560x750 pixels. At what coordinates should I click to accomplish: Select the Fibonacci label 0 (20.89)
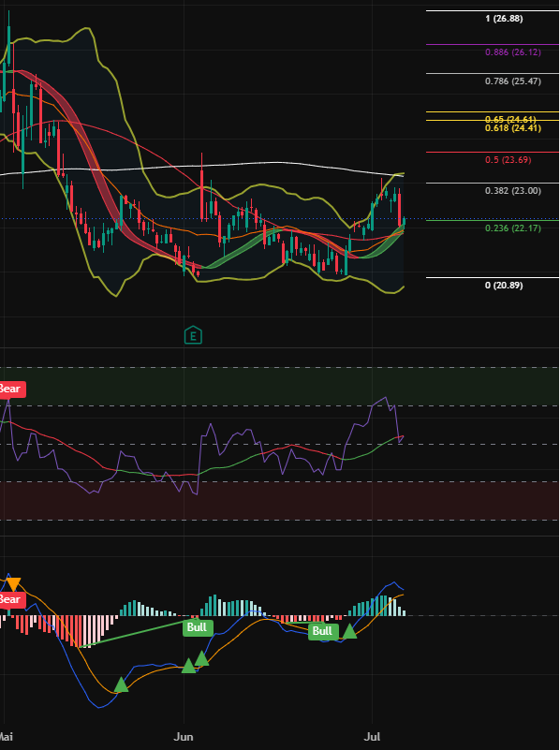tap(504, 286)
